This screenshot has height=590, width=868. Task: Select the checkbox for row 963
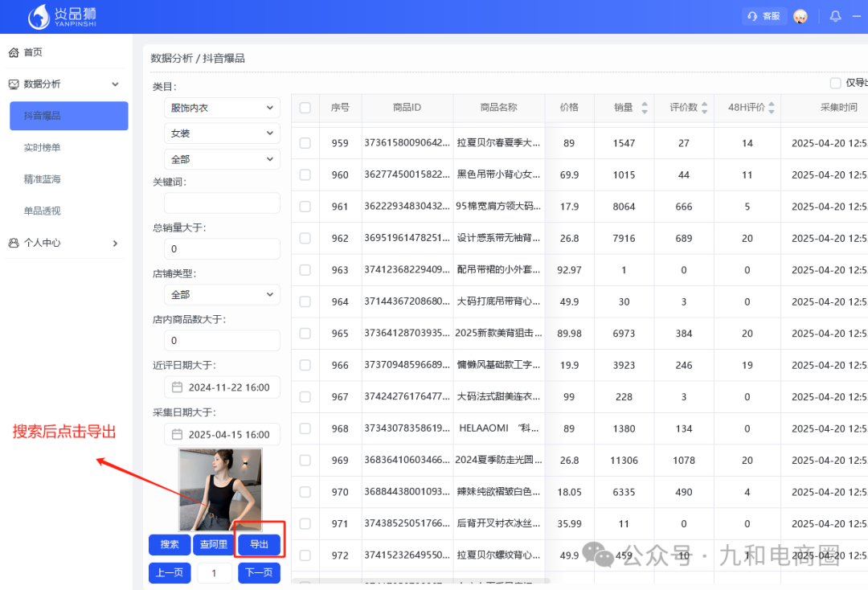click(305, 269)
